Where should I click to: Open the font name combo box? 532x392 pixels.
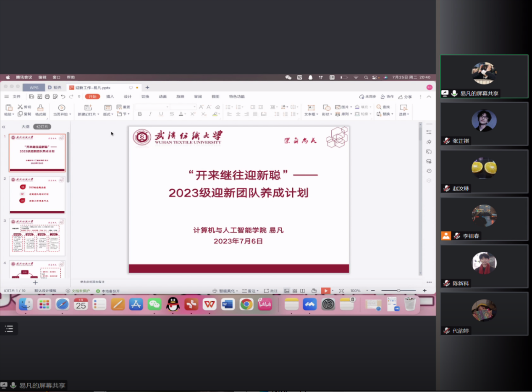point(152,107)
